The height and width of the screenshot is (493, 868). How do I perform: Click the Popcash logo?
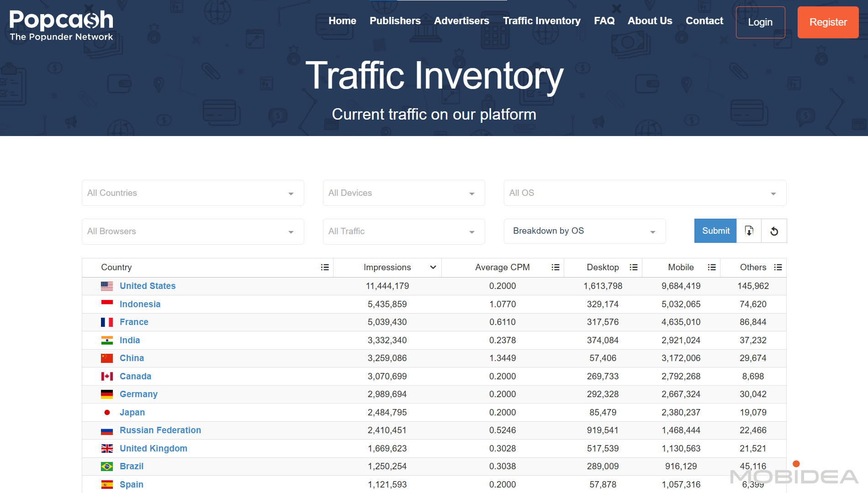pos(61,26)
